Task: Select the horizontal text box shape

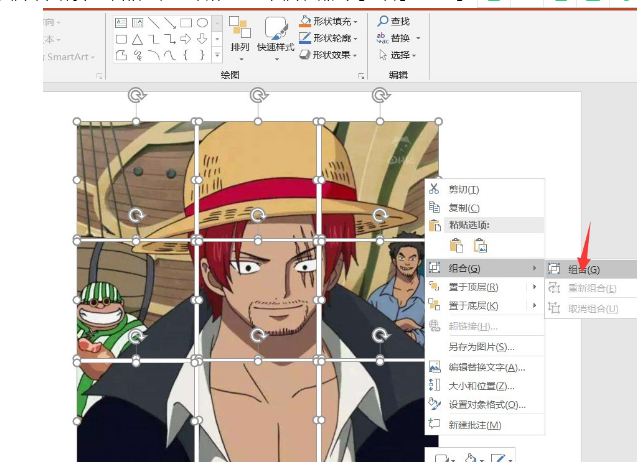Action: coord(121,23)
